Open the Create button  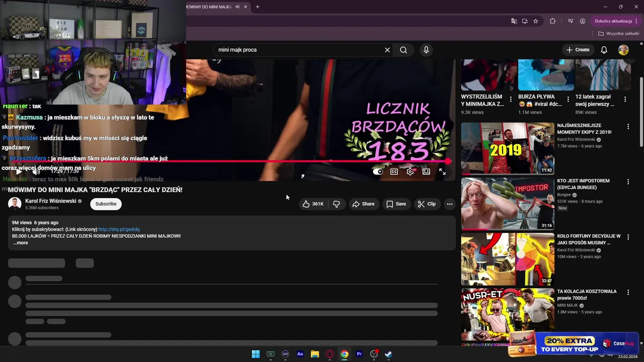pos(578,50)
